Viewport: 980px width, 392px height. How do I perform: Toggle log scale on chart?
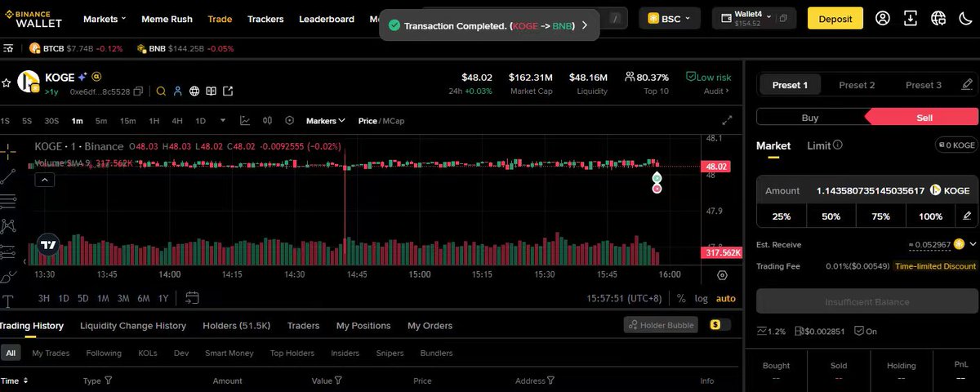[x=701, y=299]
